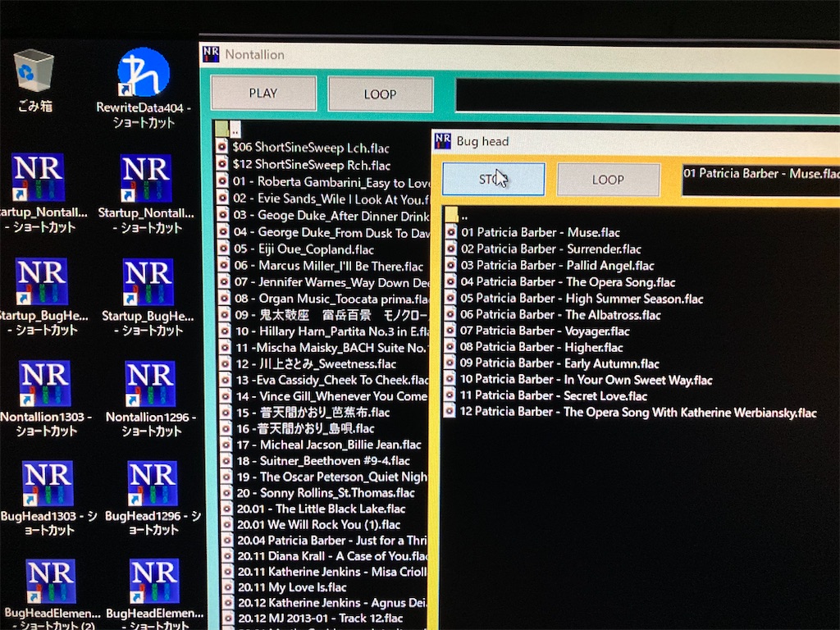Click the Bug head window title icon
Screen dimensions: 840x630
(x=442, y=141)
